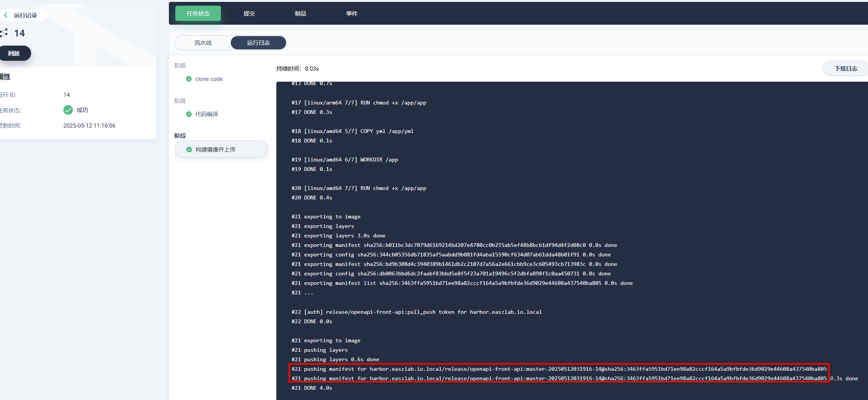This screenshot has width=868, height=400.
Task: Switch to the 提交 tab
Action: tap(249, 13)
